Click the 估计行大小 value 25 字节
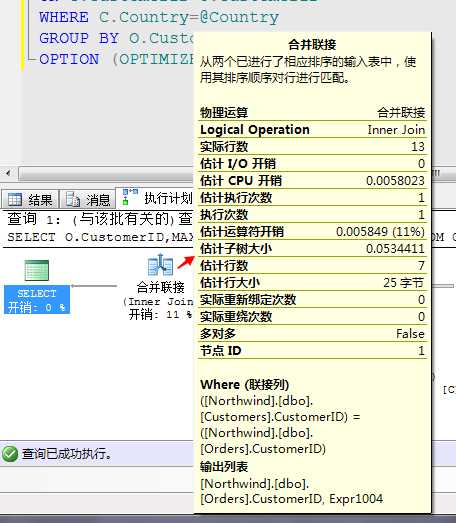This screenshot has height=523, width=456. [404, 283]
